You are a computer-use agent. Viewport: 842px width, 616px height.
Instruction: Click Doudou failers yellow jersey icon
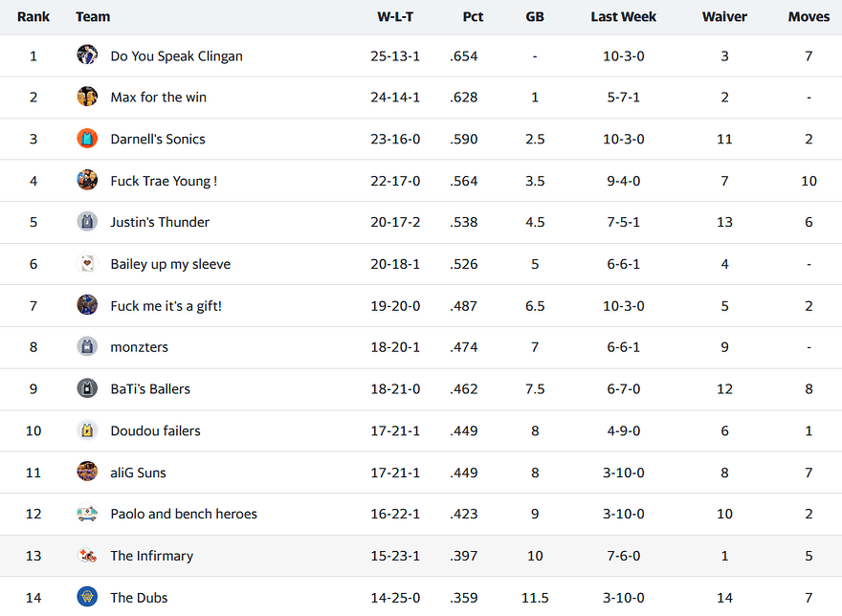[87, 430]
